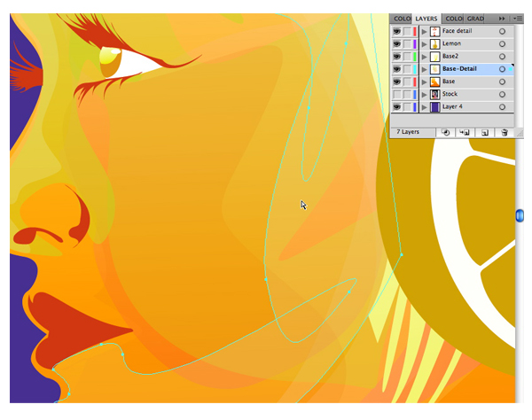Viewport: 532px width, 420px height.
Task: Click Create New Layer icon
Action: [485, 133]
